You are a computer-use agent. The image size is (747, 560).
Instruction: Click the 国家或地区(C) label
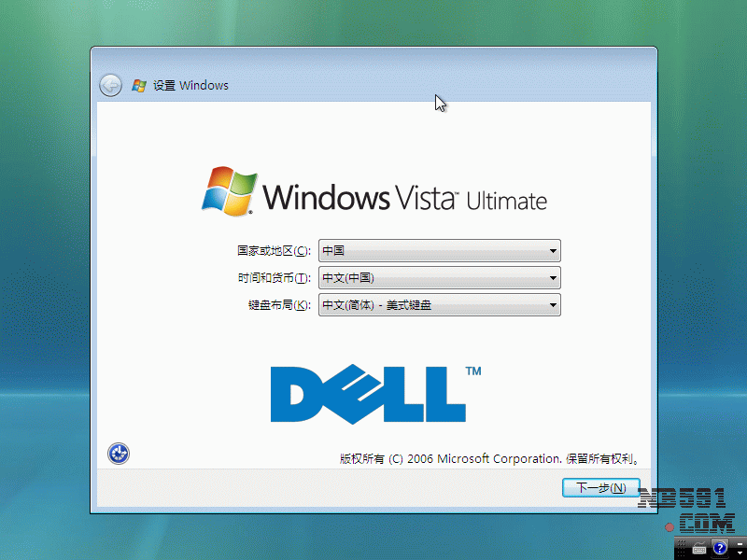tap(274, 251)
